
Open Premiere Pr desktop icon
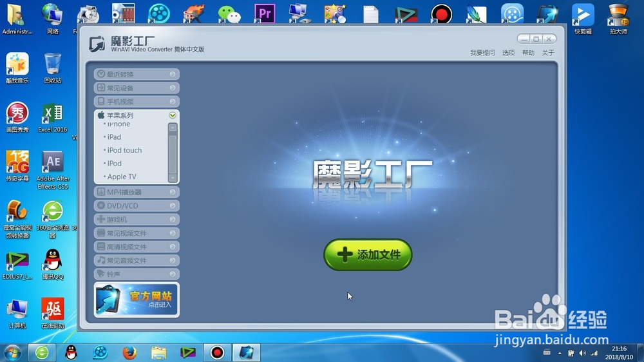point(265,14)
